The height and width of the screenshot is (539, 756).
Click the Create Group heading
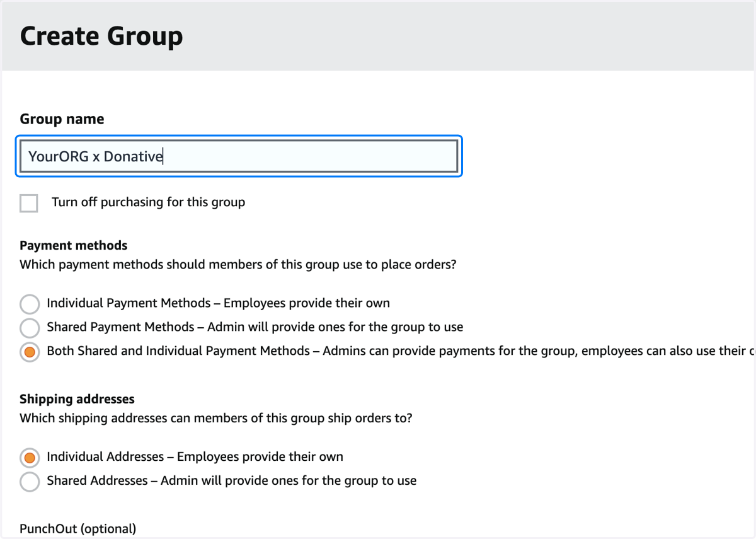point(101,36)
